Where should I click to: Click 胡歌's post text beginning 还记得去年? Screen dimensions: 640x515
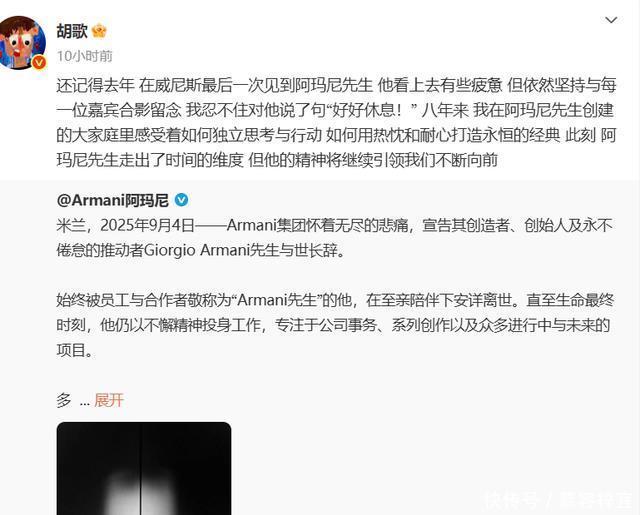point(336,122)
